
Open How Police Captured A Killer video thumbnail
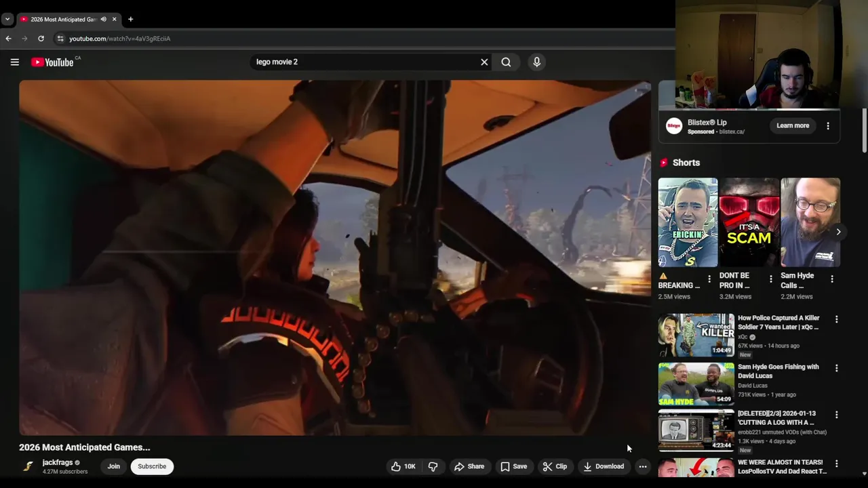coord(696,335)
